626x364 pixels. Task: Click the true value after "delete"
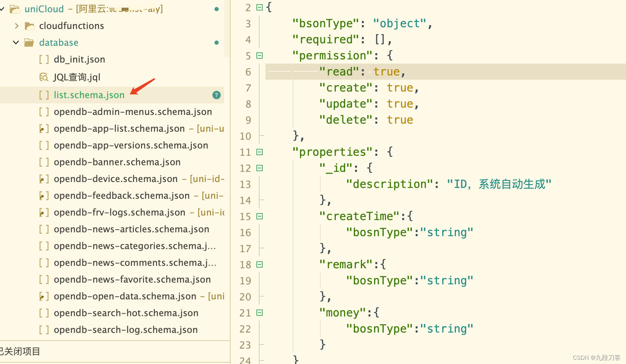tap(400, 120)
